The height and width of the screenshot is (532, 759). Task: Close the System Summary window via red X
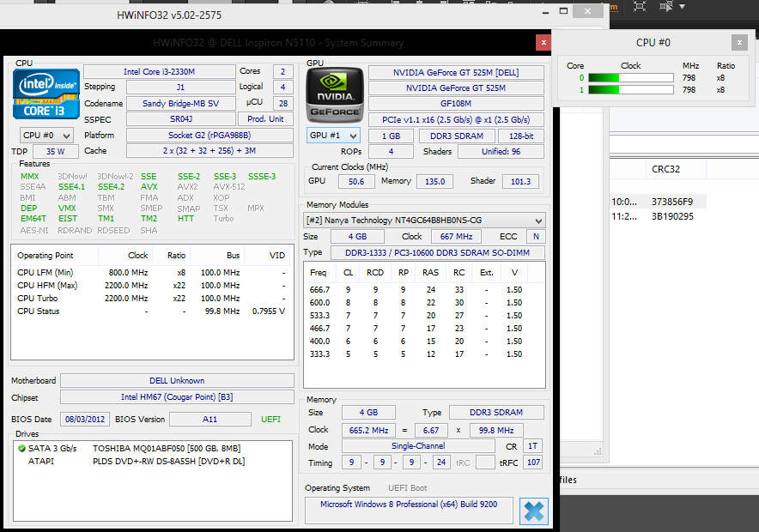(x=543, y=42)
